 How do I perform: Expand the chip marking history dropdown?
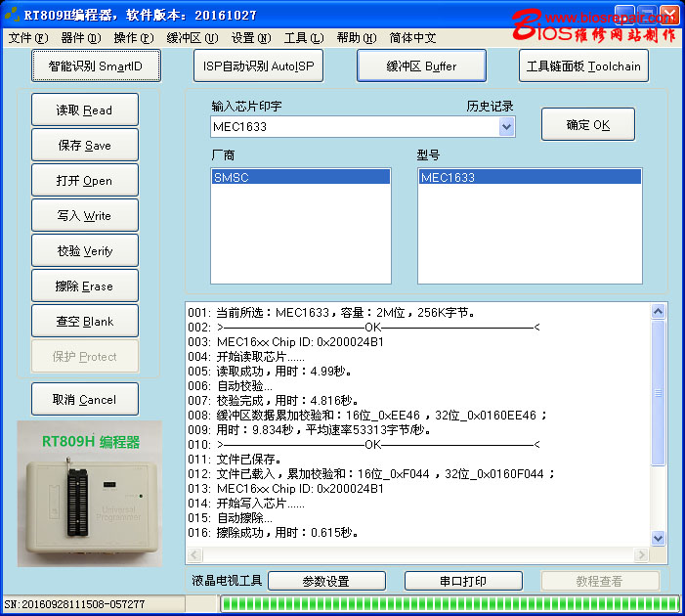pyautogui.click(x=506, y=127)
